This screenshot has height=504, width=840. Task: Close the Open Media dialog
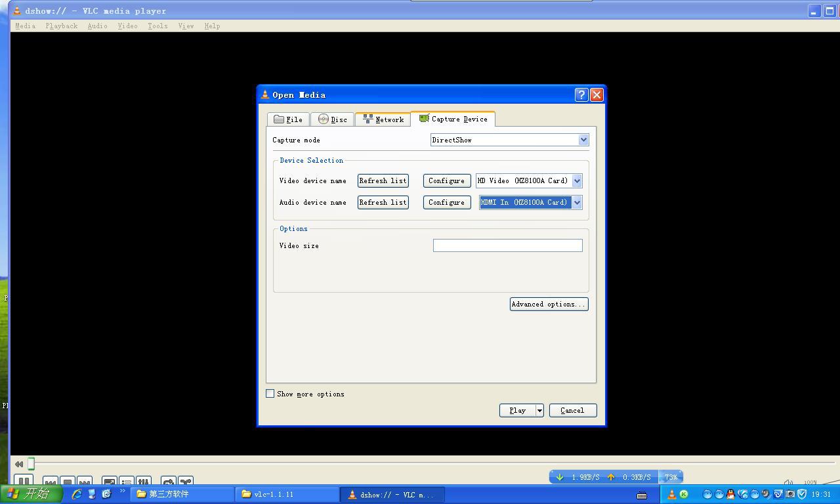pos(597,94)
